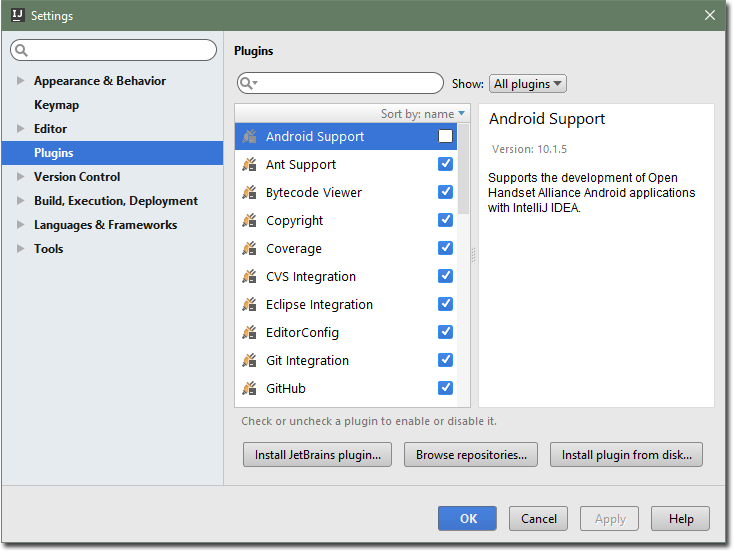Disable the CVS Integration checkbox

pos(446,276)
